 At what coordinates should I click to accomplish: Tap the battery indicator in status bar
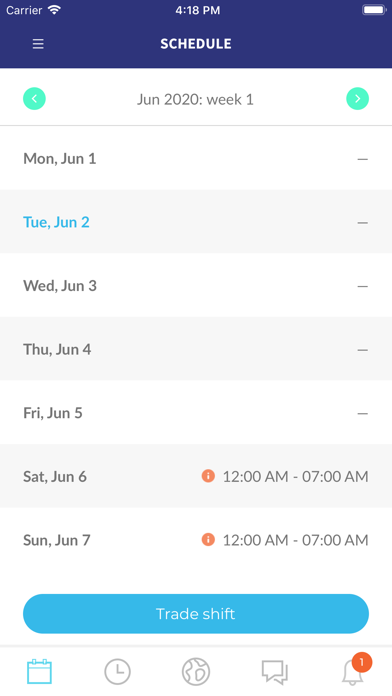[x=374, y=10]
